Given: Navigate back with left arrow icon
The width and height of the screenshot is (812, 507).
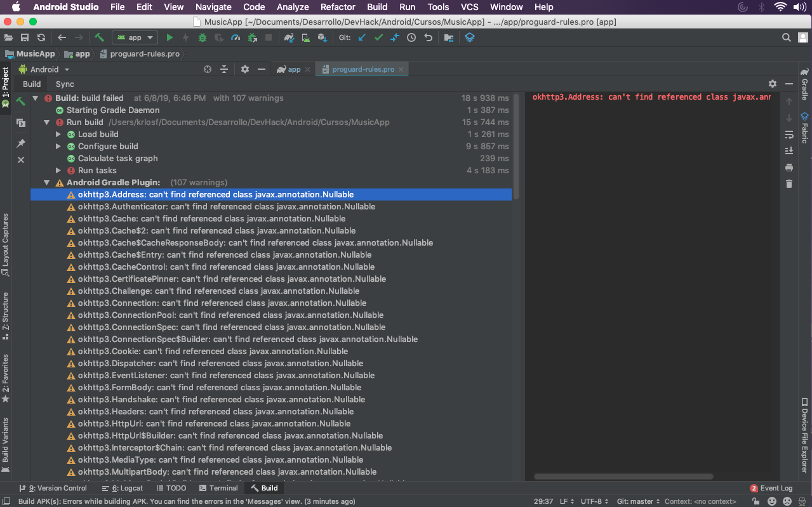Looking at the screenshot, I should (62, 38).
